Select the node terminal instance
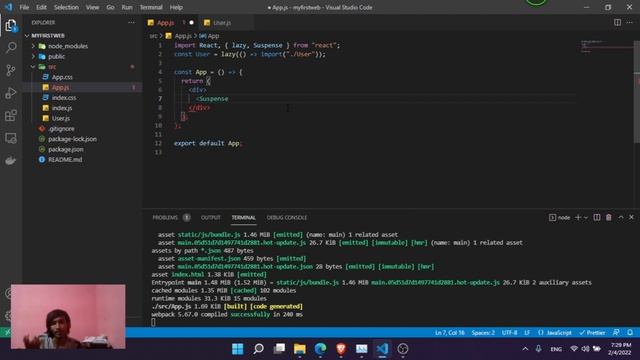Image resolution: width=640 pixels, height=360 pixels. pyautogui.click(x=560, y=218)
